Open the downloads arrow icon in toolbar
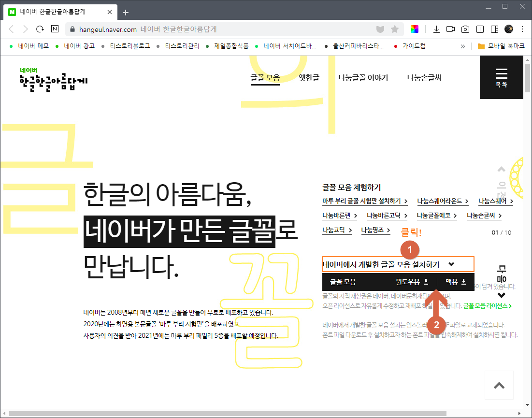The height and width of the screenshot is (418, 532). coord(437,29)
